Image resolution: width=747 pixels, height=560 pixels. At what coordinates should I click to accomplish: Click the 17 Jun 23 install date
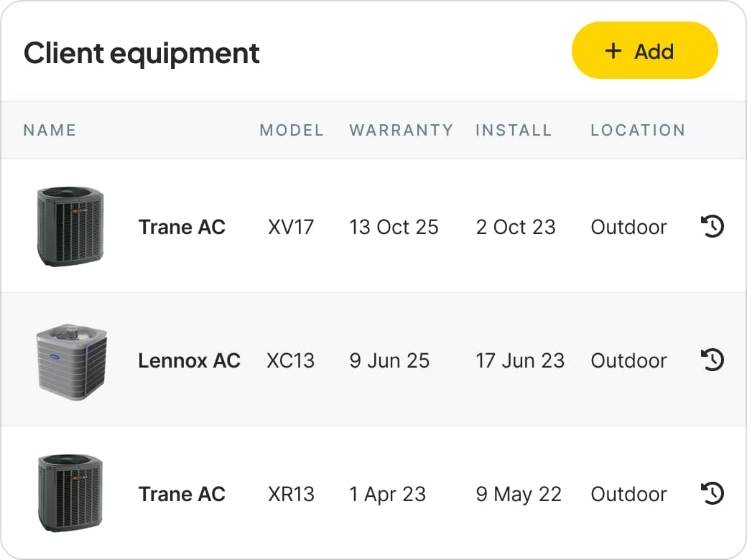tap(520, 360)
